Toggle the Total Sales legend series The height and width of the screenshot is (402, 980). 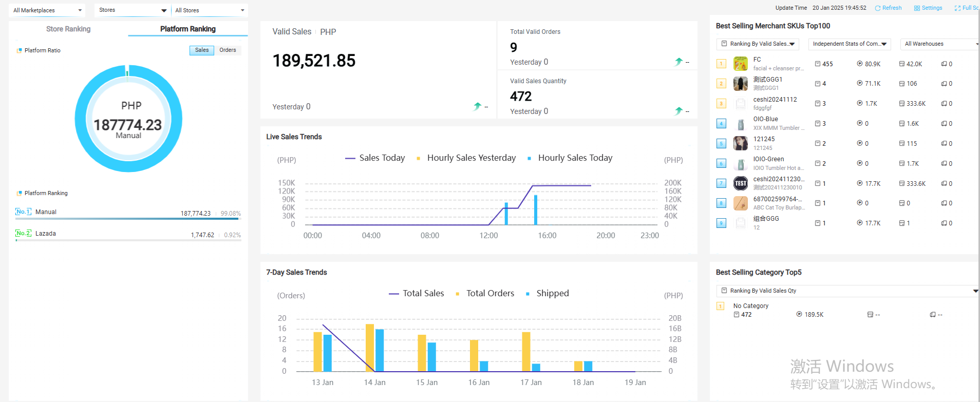[417, 293]
